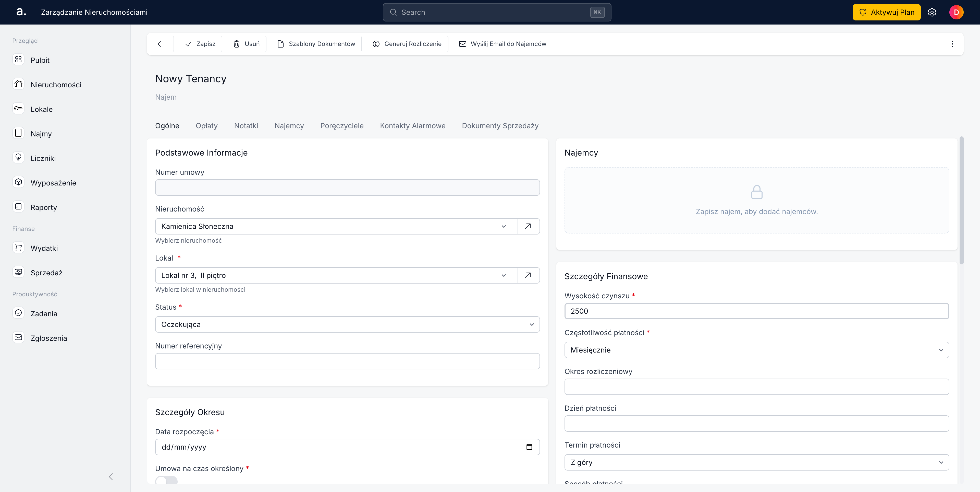980x492 pixels.
Task: Open Liczniki bulb icon
Action: pos(18,158)
